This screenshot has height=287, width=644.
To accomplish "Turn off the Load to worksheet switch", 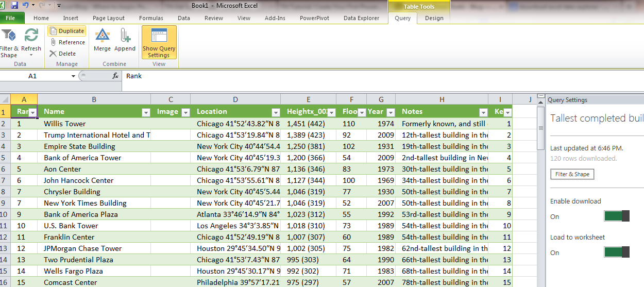I will tap(617, 252).
